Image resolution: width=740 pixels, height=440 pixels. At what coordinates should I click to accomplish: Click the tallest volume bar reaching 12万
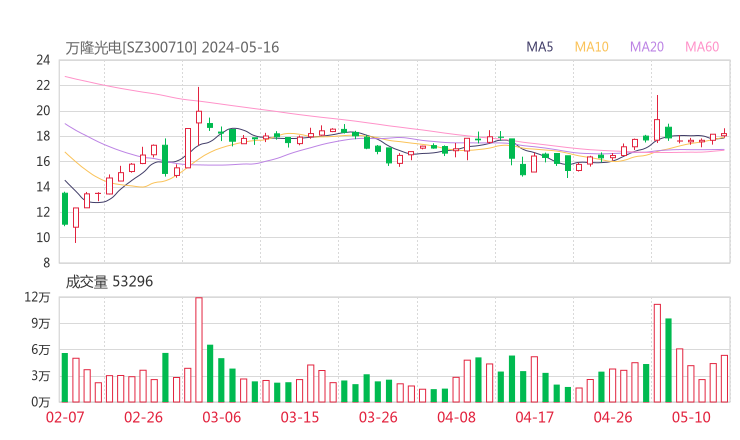[199, 350]
